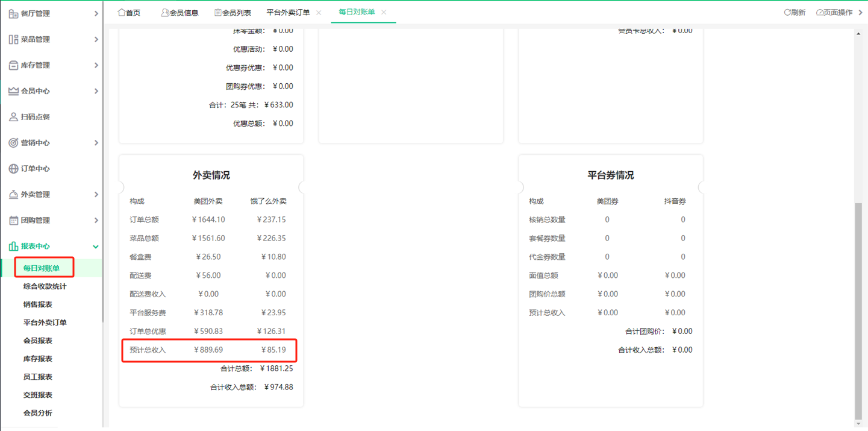Viewport: 868px width, 431px height.
Task: Click the 库存管理 inventory icon
Action: (x=12, y=65)
